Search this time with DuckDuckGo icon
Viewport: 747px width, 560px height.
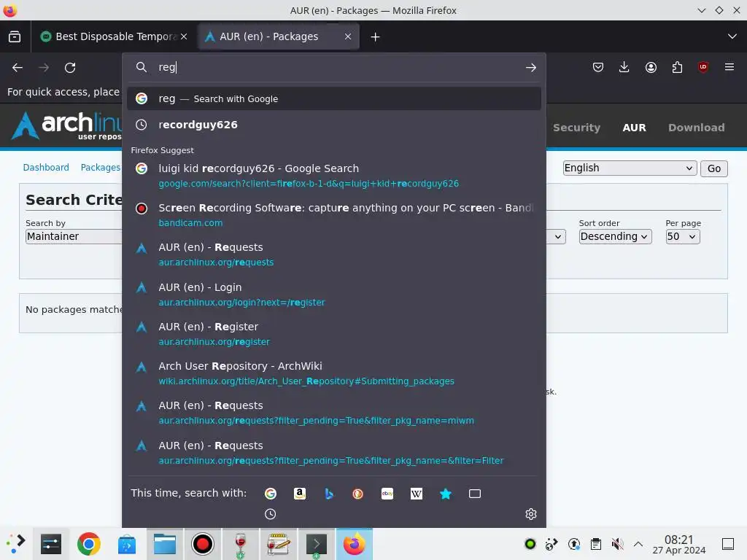357,494
